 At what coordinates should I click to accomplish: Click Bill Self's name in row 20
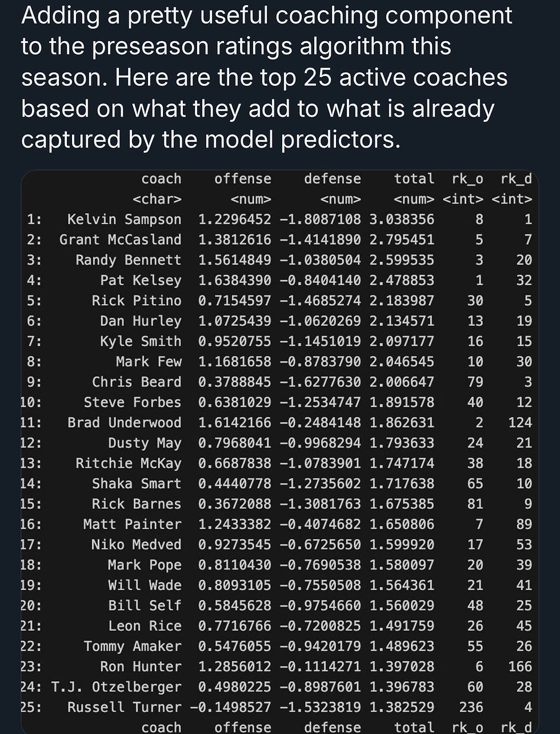[145, 605]
